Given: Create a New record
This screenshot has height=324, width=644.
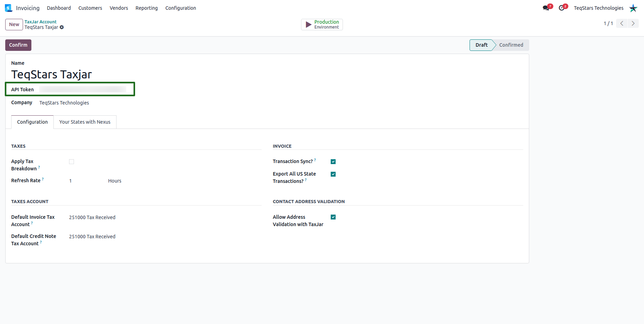Looking at the screenshot, I should [x=14, y=24].
